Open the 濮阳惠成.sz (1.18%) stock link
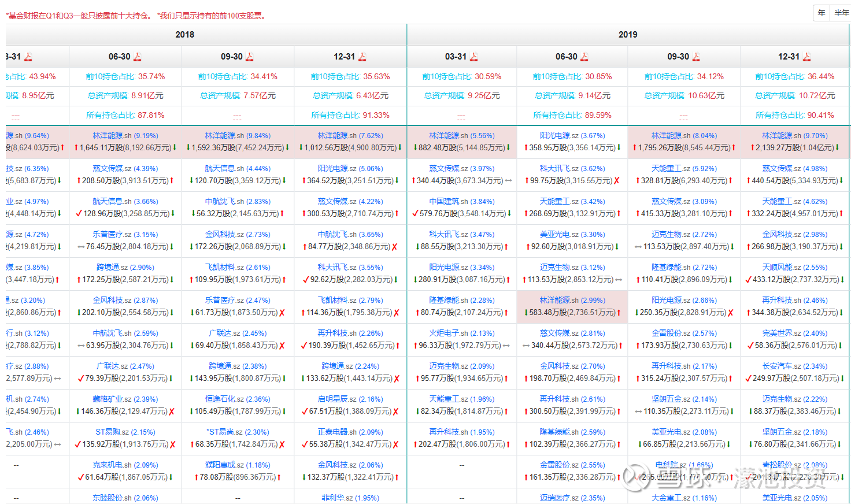The image size is (851, 504). pyautogui.click(x=238, y=465)
